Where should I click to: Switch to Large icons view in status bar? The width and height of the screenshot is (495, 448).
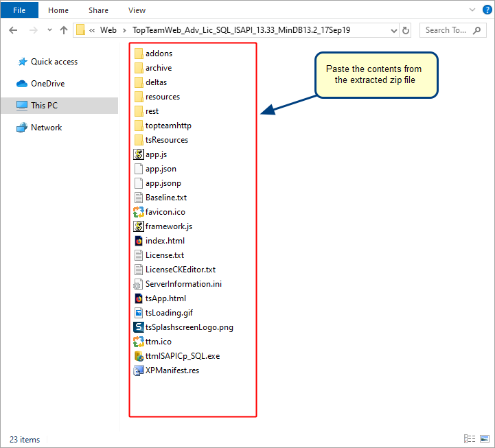(x=485, y=439)
